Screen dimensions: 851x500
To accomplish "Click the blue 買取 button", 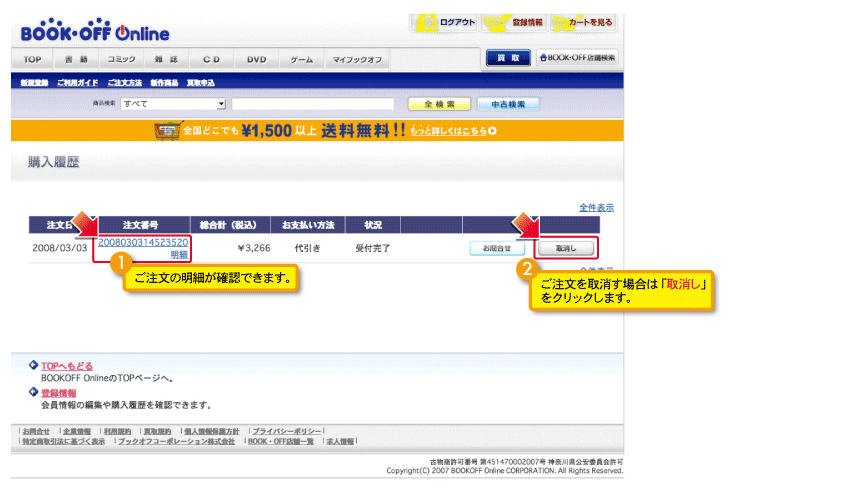I will point(508,58).
